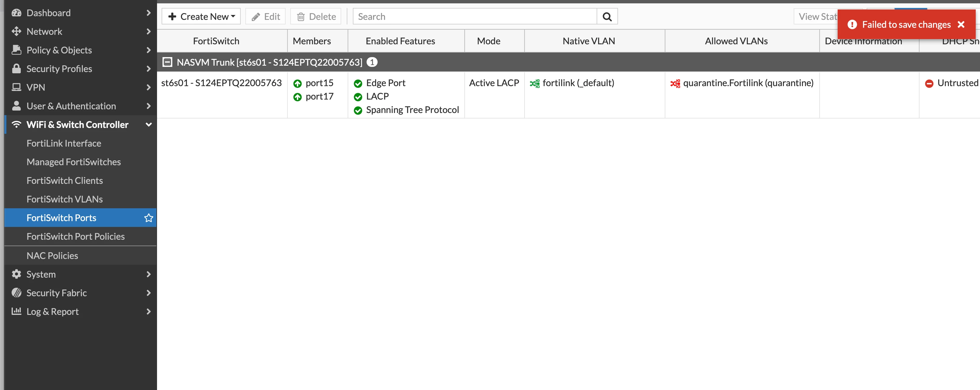Click the View Stat button
The height and width of the screenshot is (390, 980).
tap(816, 16)
